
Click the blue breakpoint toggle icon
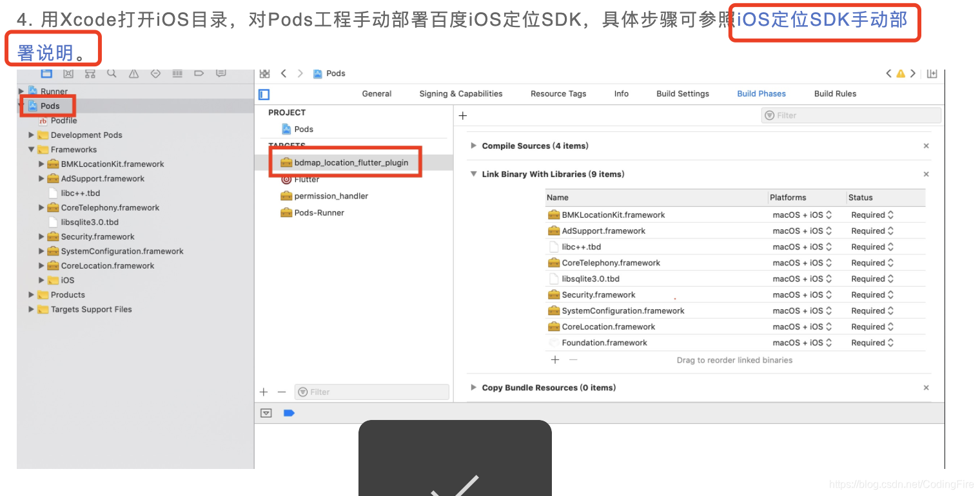289,413
